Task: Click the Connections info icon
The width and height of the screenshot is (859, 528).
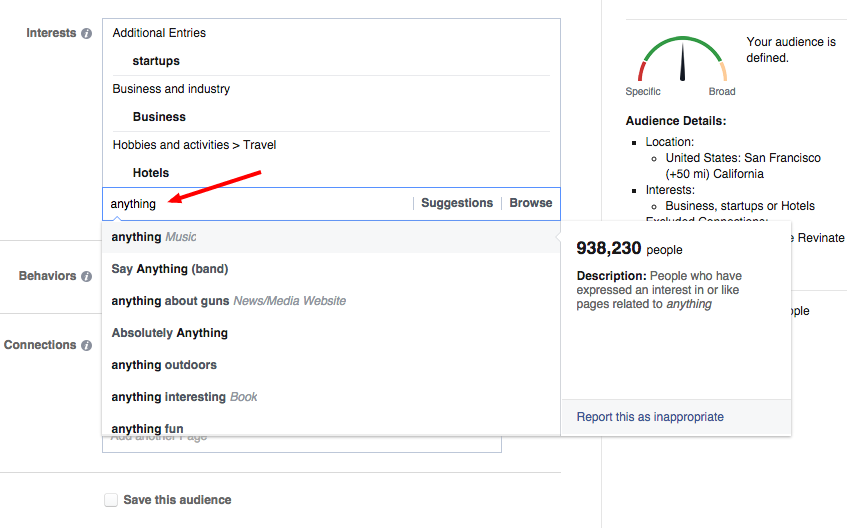Action: (86, 345)
